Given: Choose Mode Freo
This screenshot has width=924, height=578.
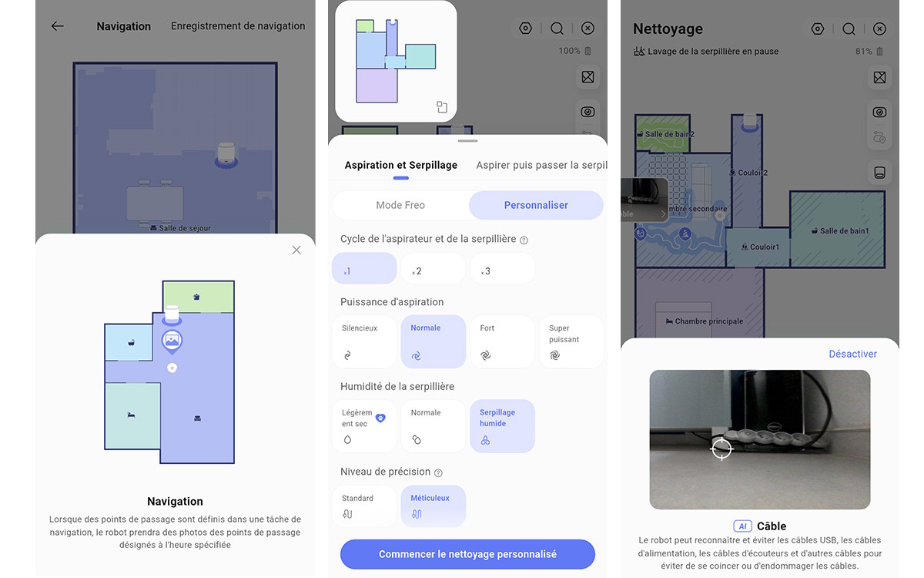Looking at the screenshot, I should pos(400,205).
